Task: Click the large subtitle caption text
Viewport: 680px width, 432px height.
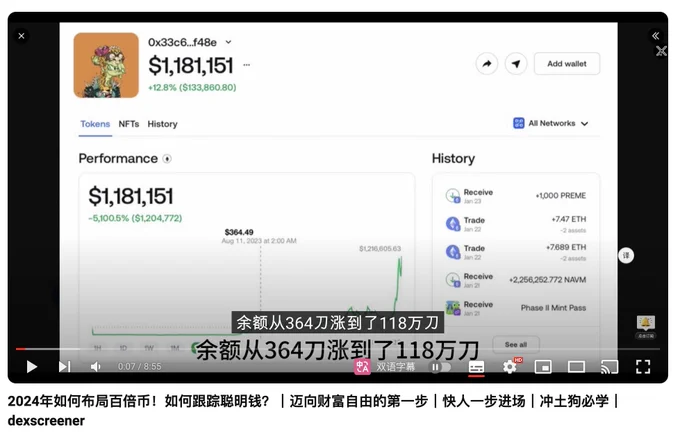Action: (337, 350)
